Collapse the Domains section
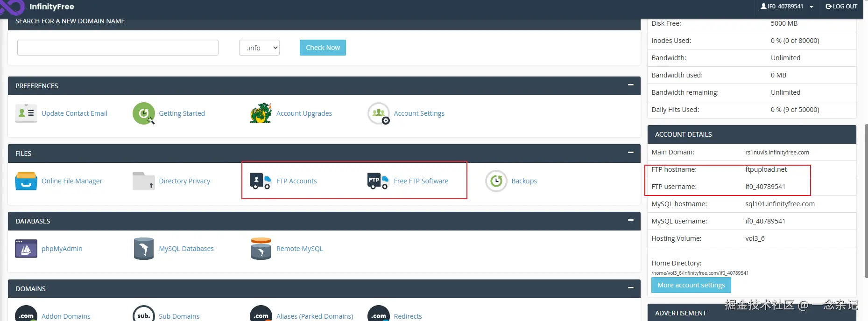Image resolution: width=868 pixels, height=321 pixels. click(x=631, y=288)
